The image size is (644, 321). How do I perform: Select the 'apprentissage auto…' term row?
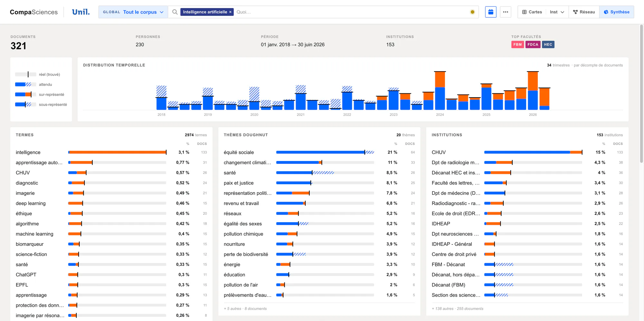[x=111, y=163]
